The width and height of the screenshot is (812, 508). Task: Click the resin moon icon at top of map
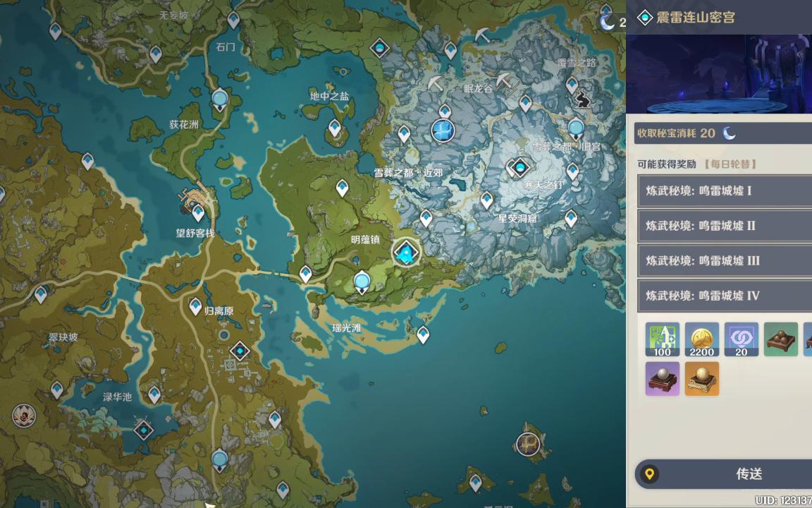(x=607, y=22)
